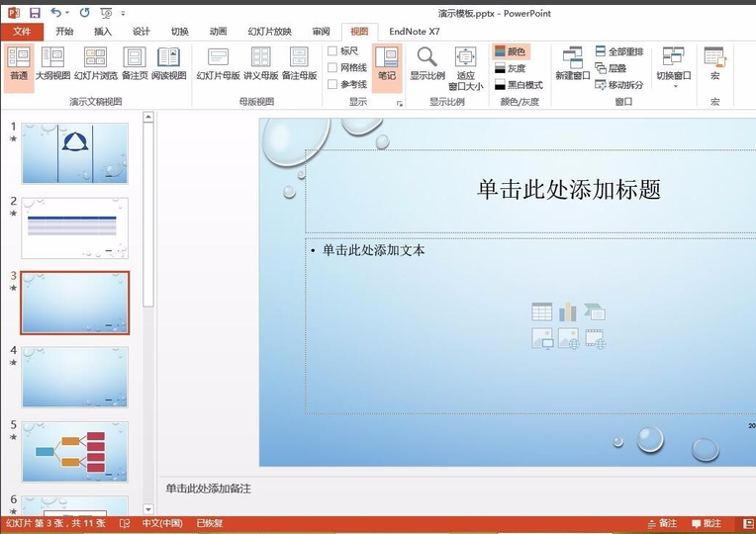Expand the Undo history dropdown arrow

[x=67, y=13]
